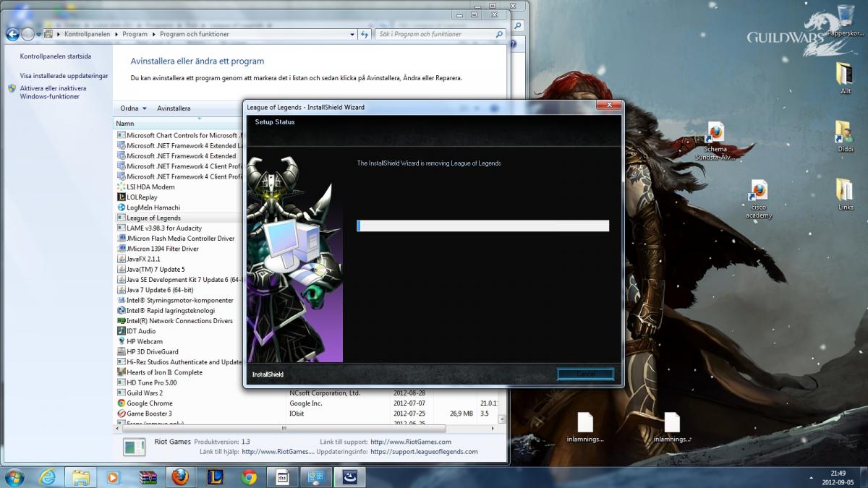Click the removal progress bar in InstallShield Wizard

[483, 226]
